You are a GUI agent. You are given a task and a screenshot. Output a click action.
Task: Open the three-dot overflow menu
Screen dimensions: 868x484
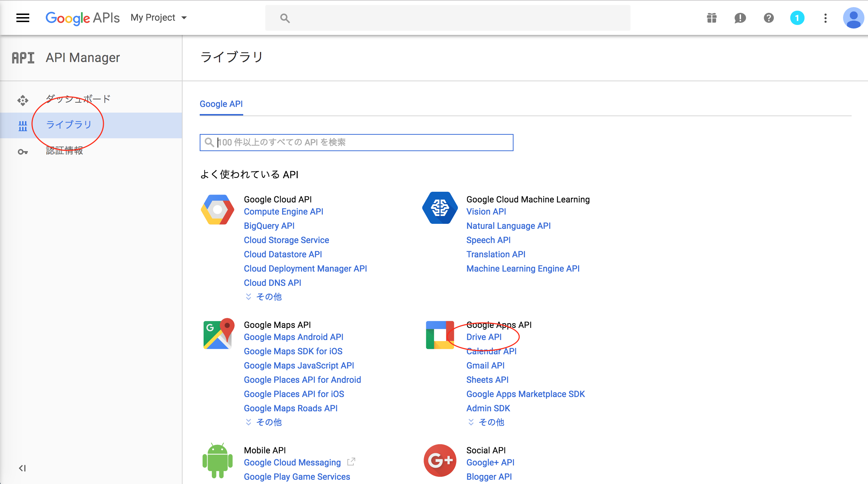[x=825, y=18]
